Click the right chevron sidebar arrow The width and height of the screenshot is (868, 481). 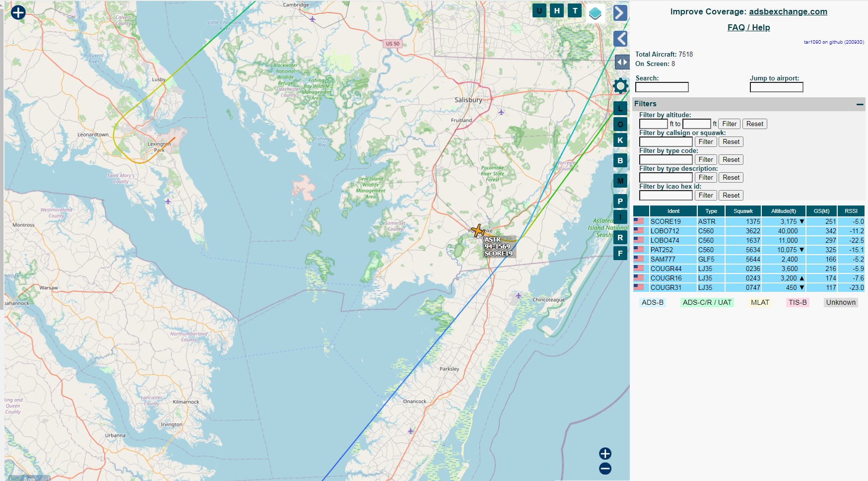(x=620, y=13)
